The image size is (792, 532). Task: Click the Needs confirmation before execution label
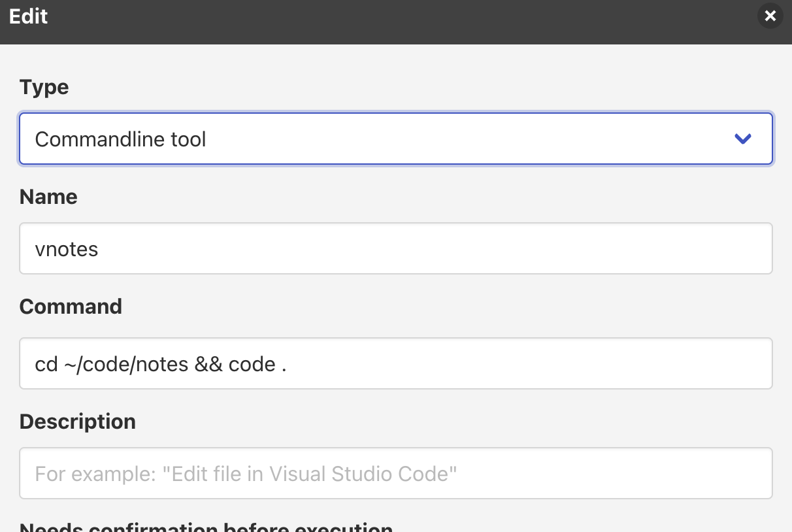point(206,527)
